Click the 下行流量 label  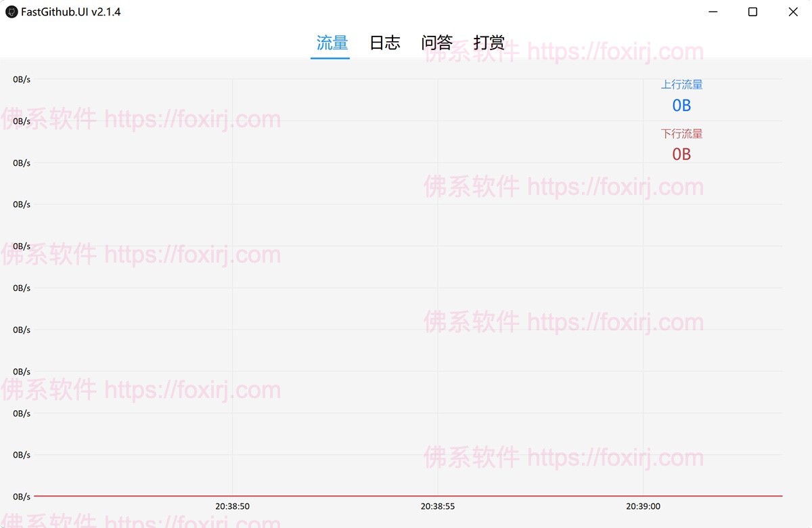point(681,133)
